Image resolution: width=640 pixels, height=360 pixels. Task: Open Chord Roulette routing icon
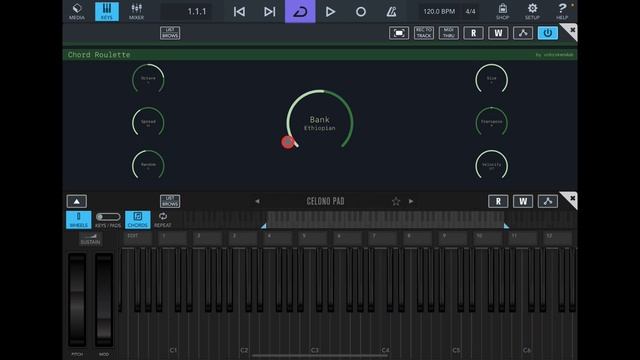(523, 33)
